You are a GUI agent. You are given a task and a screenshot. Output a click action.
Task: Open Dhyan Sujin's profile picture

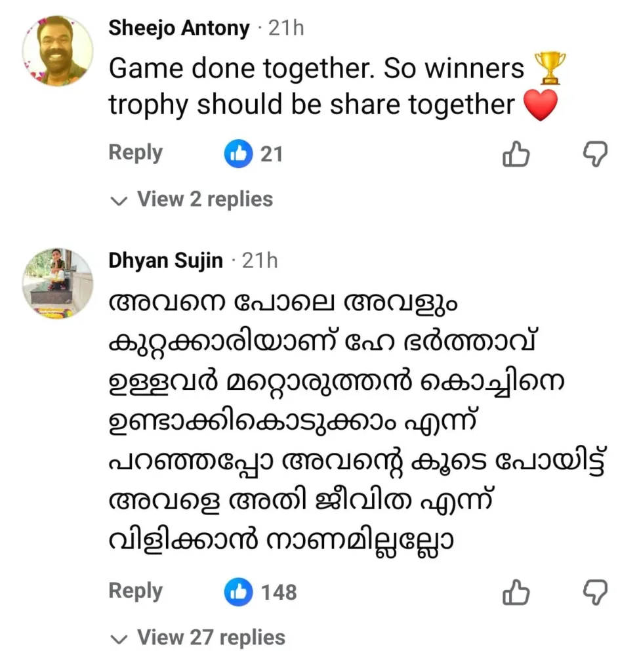[58, 283]
